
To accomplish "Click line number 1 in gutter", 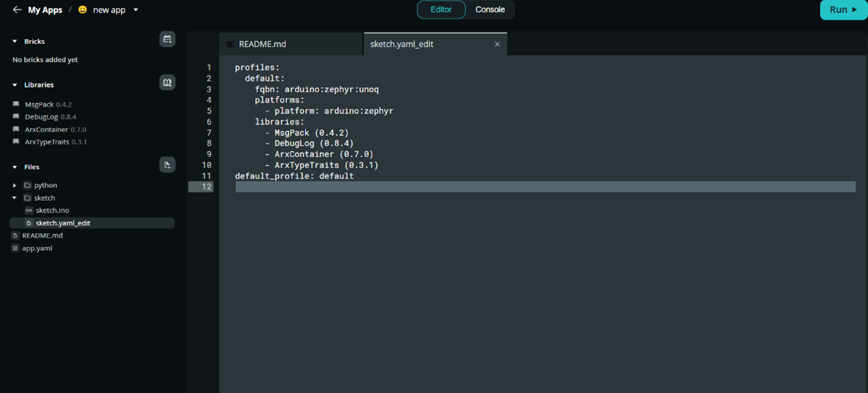I will pos(209,68).
